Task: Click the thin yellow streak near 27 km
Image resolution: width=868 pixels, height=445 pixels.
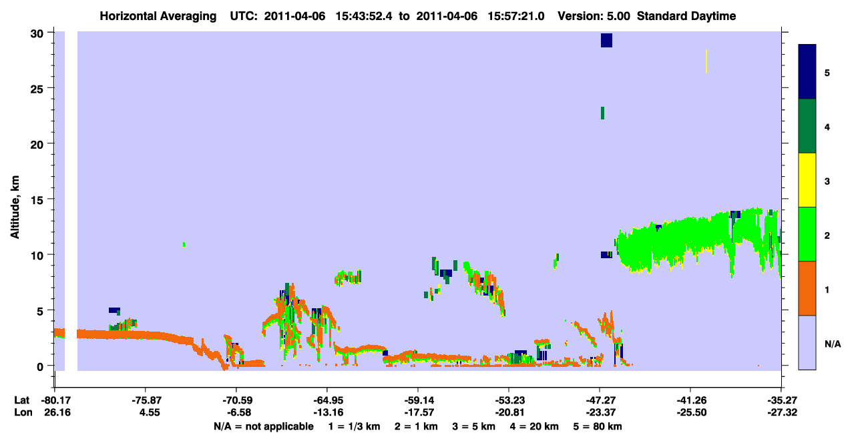Action: pyautogui.click(x=706, y=61)
